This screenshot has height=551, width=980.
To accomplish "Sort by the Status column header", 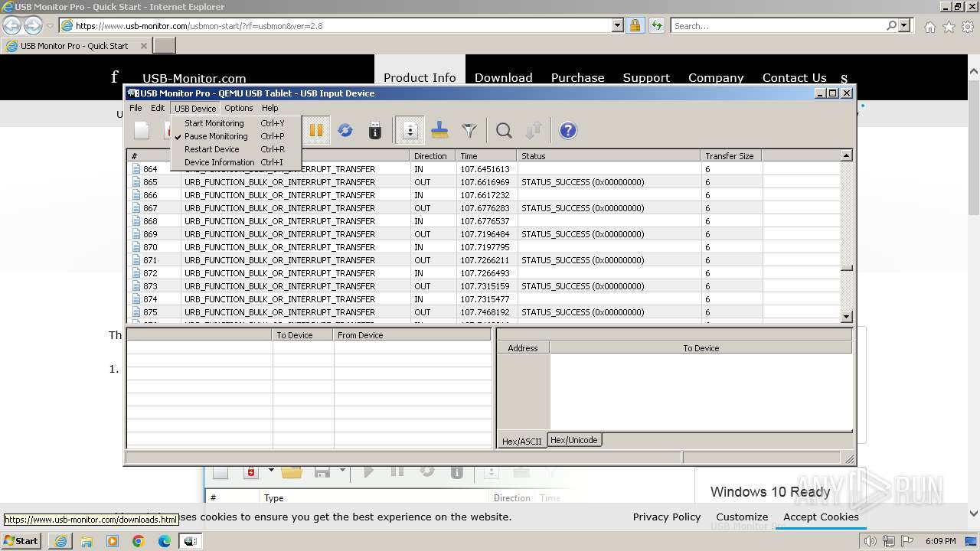I will click(x=609, y=156).
